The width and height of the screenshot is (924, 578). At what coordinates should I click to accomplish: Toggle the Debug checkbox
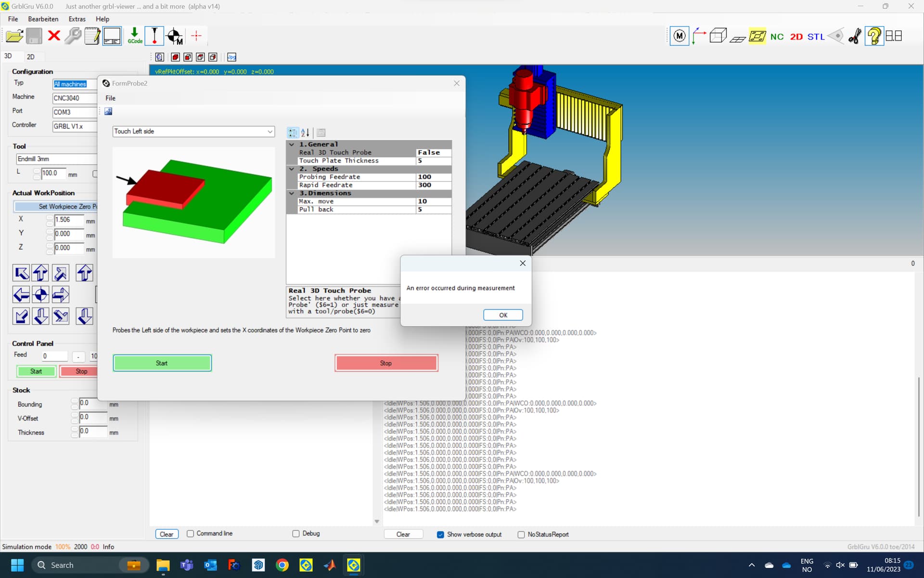click(296, 534)
